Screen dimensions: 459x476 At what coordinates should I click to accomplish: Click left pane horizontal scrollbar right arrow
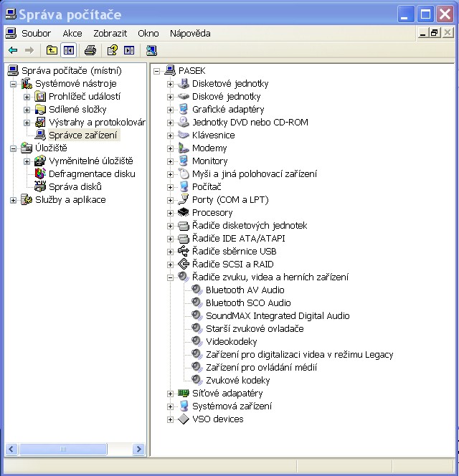pos(139,449)
